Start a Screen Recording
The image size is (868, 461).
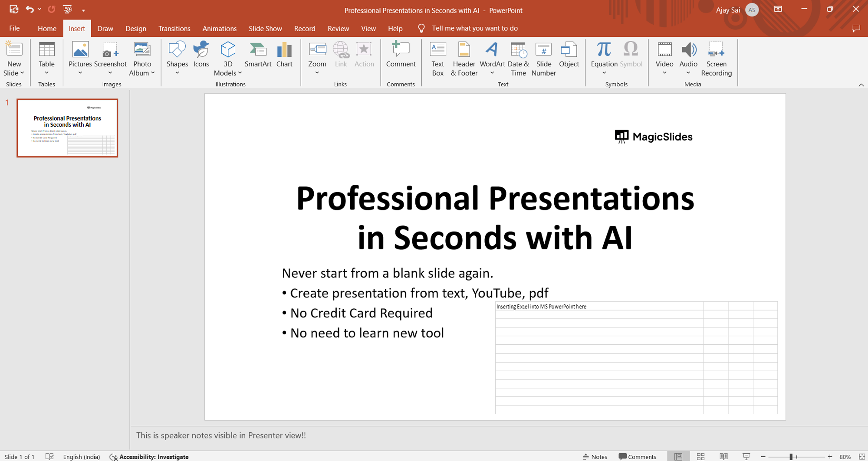[x=716, y=59]
